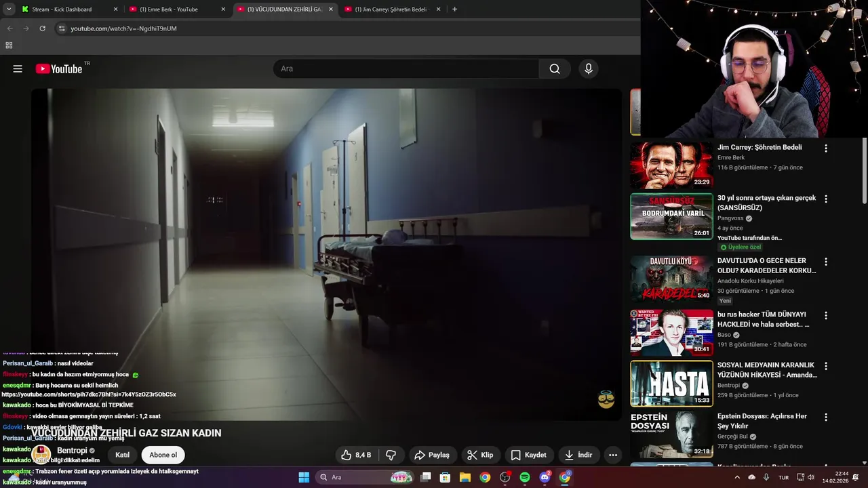868x488 pixels.
Task: Go forward in browser history
Action: (26, 28)
